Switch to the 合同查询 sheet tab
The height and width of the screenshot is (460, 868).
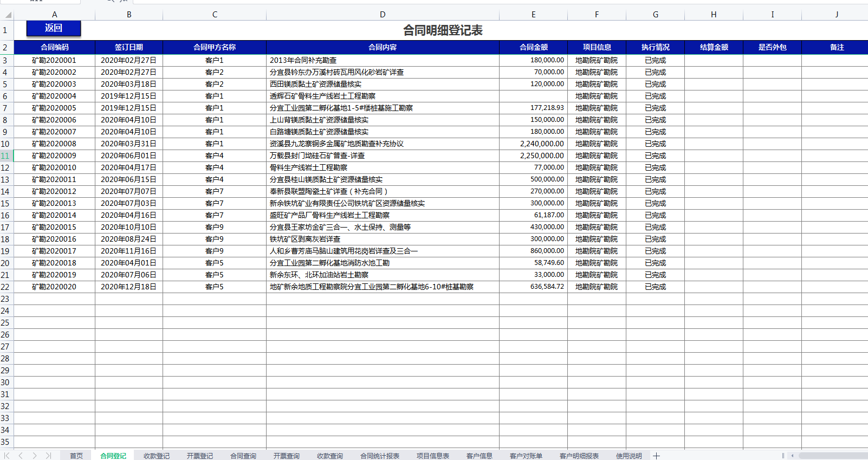pyautogui.click(x=243, y=456)
